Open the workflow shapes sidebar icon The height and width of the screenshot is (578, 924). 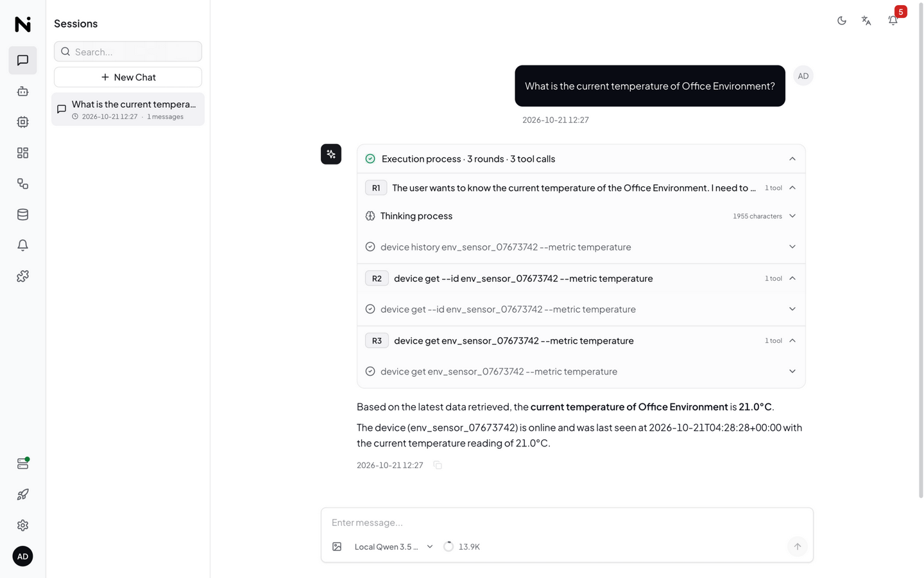pos(22,184)
